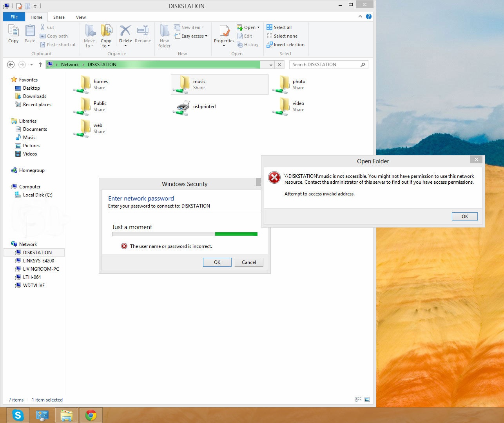Select the homes shared folder icon
The image size is (504, 423).
(x=82, y=85)
